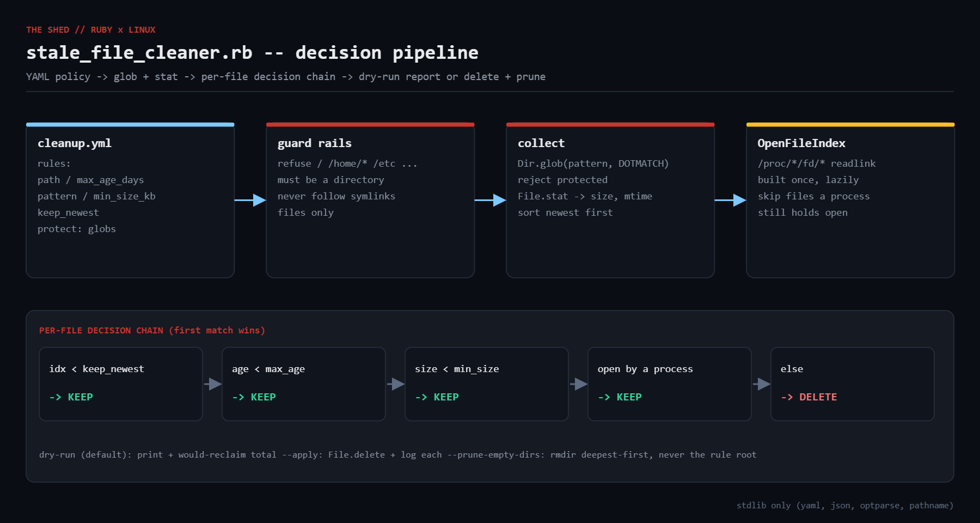980x523 pixels.
Task: Click 'age < max_age' condition
Action: 268,369
